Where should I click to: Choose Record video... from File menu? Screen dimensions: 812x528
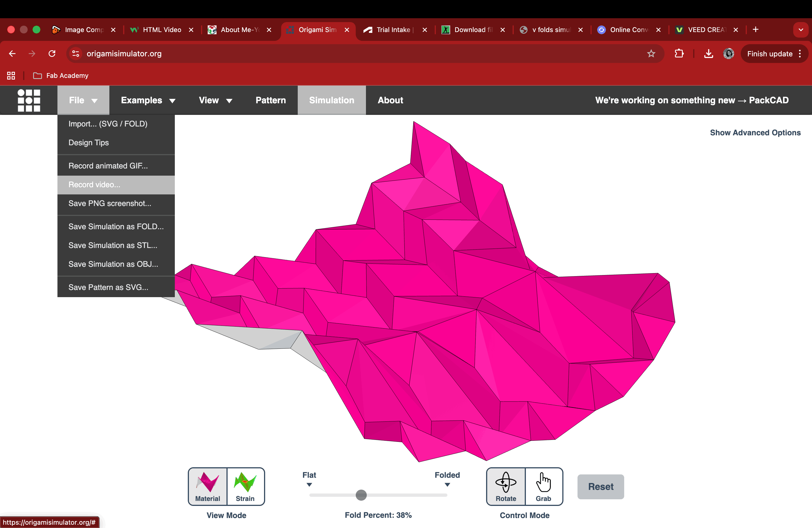pyautogui.click(x=94, y=184)
